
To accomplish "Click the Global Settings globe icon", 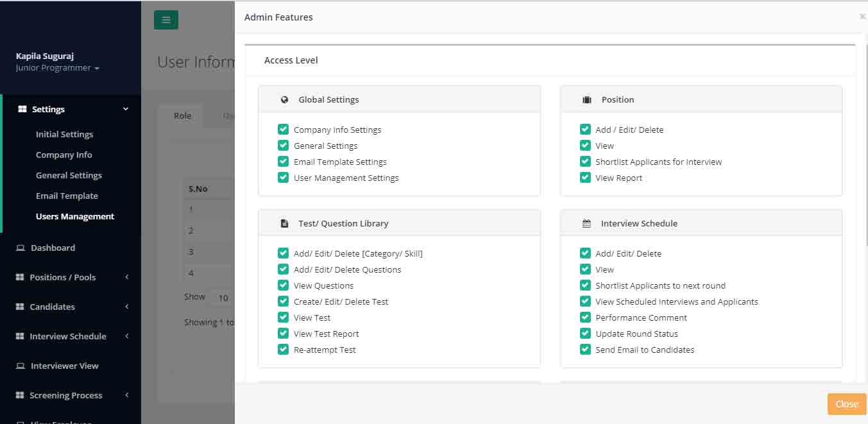I will point(284,100).
